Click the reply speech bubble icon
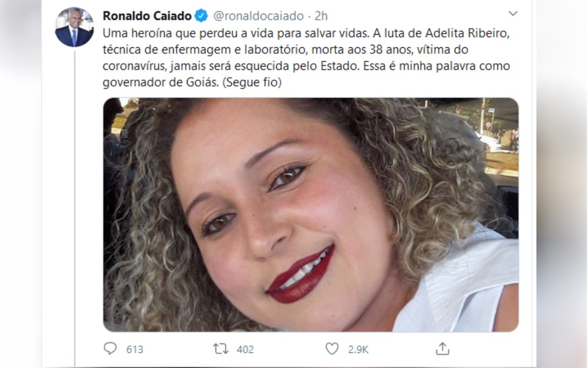 110,349
